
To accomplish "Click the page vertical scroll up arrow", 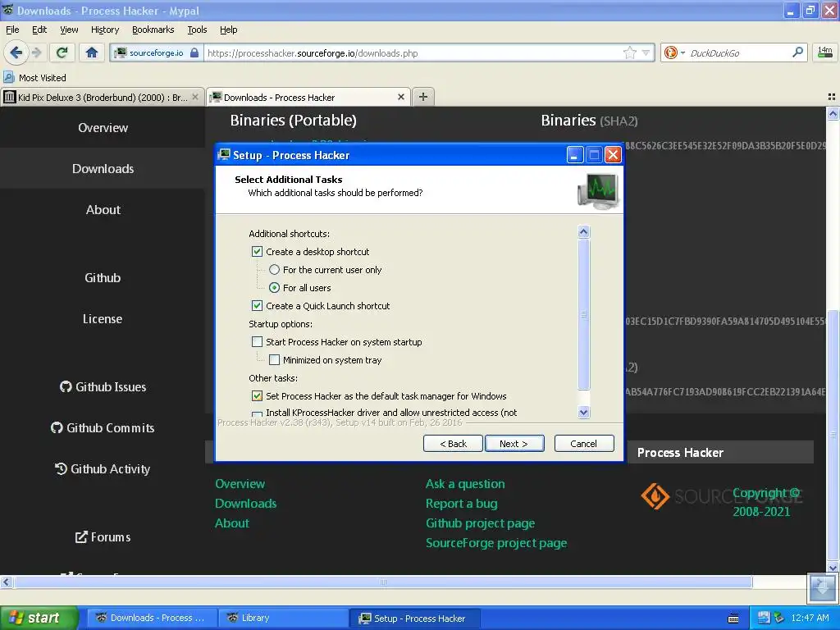I will coord(833,113).
